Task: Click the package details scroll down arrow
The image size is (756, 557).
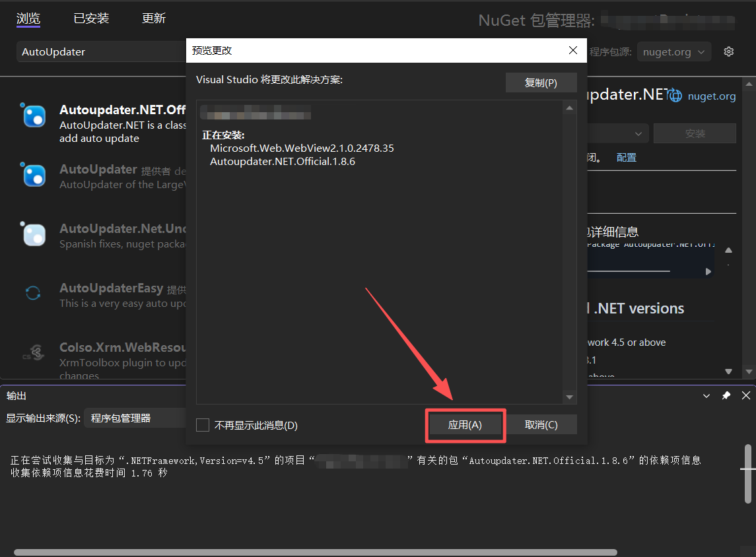Action: pos(728,371)
